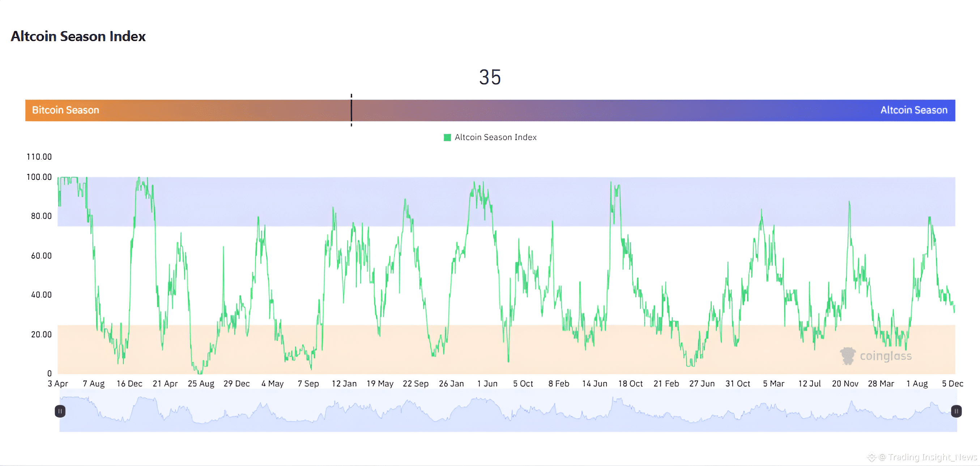Click the 1 Jun x-axis label
Screen dimensions: 980x466
pos(487,384)
